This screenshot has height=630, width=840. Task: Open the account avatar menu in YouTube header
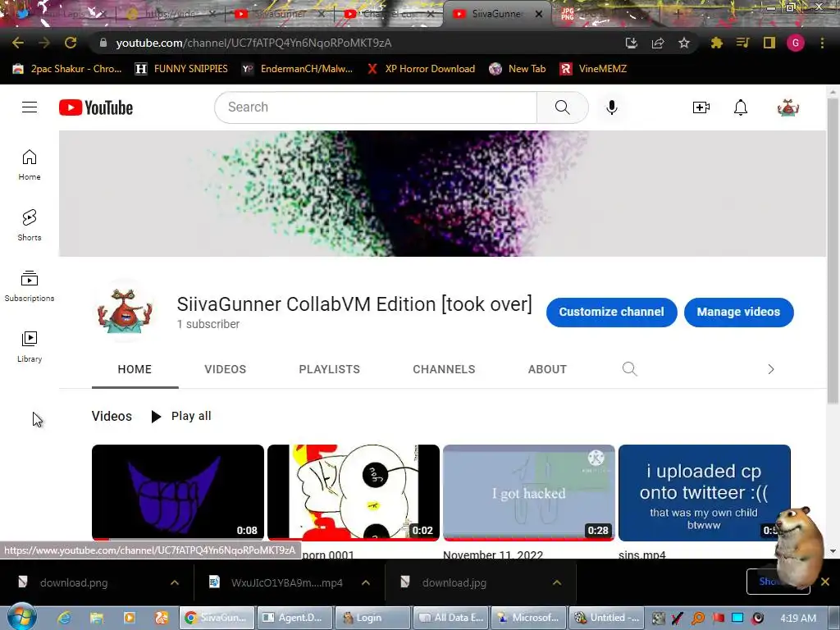click(788, 107)
